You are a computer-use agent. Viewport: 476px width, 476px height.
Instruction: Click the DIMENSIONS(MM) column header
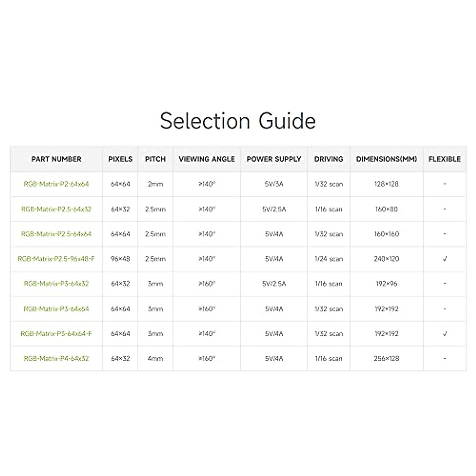pyautogui.click(x=386, y=159)
